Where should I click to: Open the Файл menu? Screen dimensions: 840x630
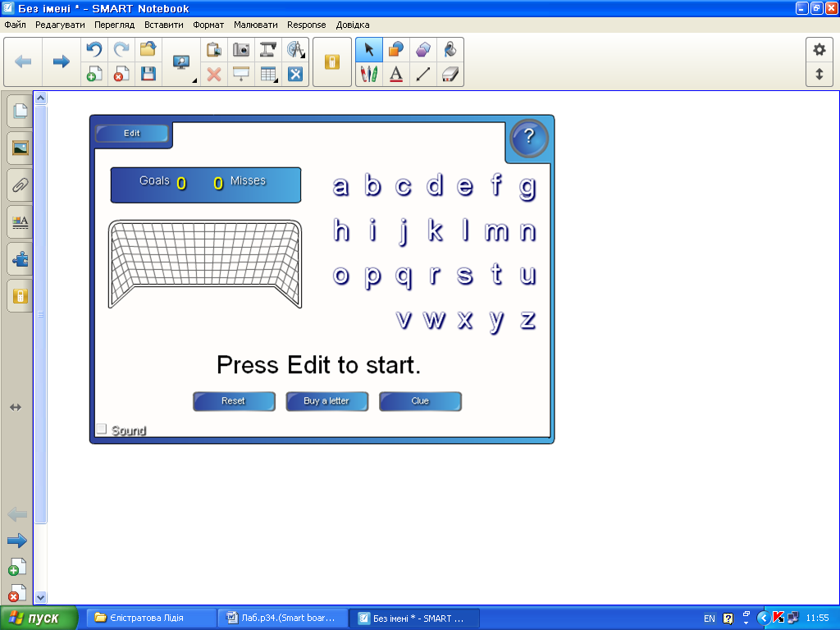click(15, 25)
